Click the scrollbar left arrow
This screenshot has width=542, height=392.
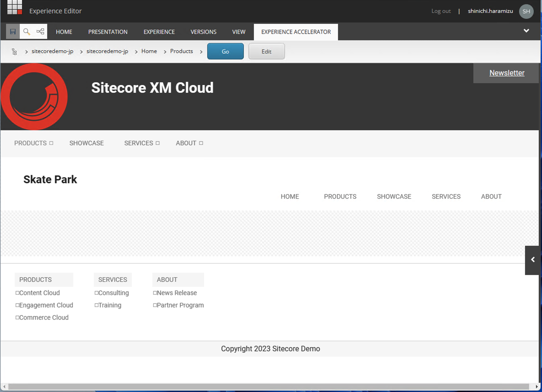pos(4,387)
